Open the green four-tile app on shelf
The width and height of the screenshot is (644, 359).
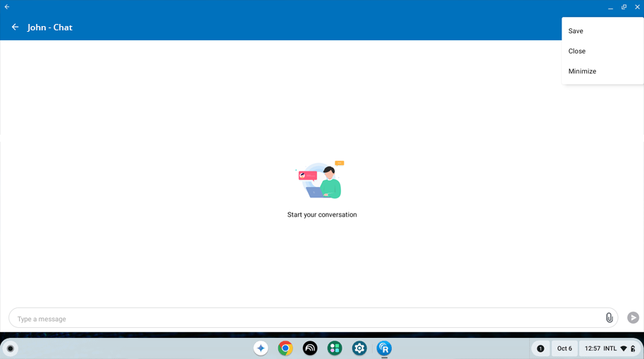click(335, 348)
